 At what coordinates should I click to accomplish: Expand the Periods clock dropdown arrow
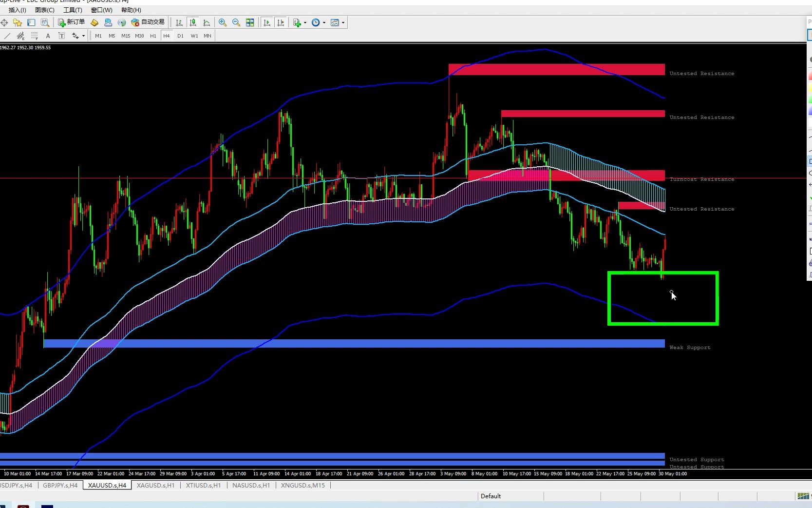coord(324,22)
